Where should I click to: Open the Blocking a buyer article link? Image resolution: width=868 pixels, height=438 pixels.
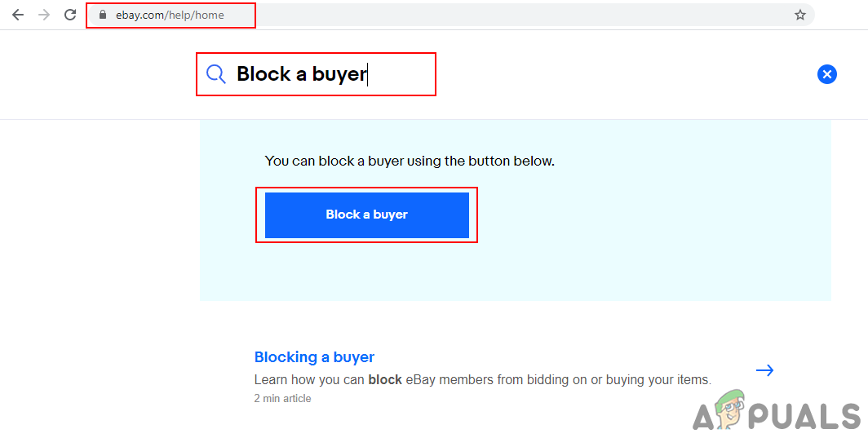pyautogui.click(x=314, y=357)
